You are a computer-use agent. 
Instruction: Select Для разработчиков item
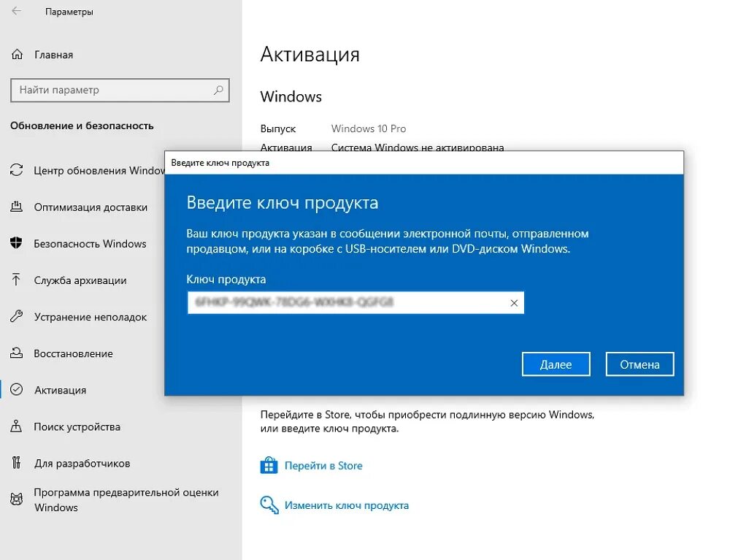[x=82, y=464]
